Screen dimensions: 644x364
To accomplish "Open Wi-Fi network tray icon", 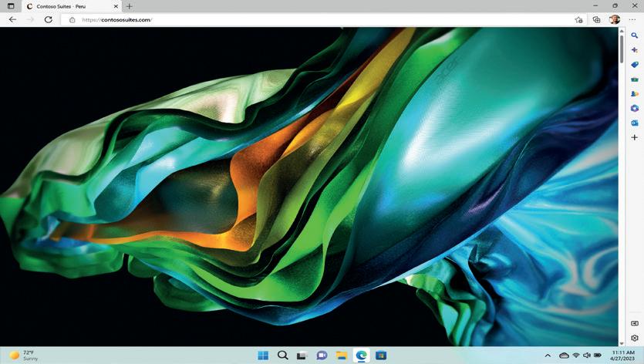I will (x=576, y=356).
